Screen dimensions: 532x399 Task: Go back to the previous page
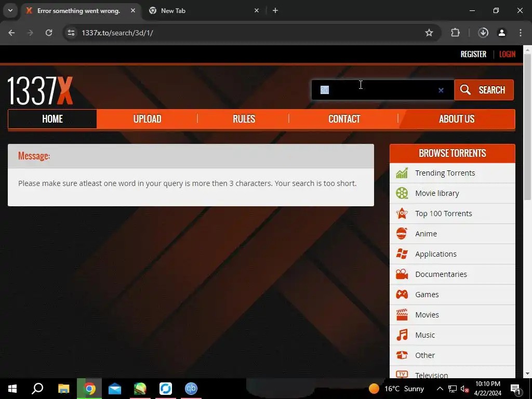tap(11, 33)
